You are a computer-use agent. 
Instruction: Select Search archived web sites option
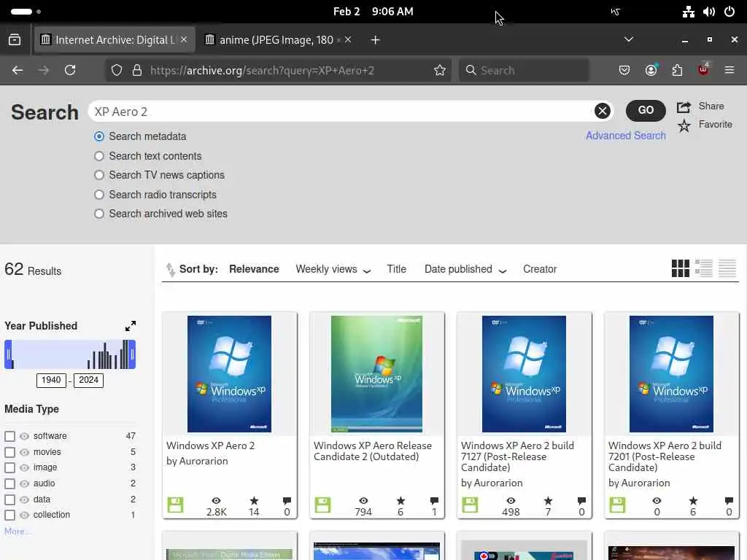99,214
